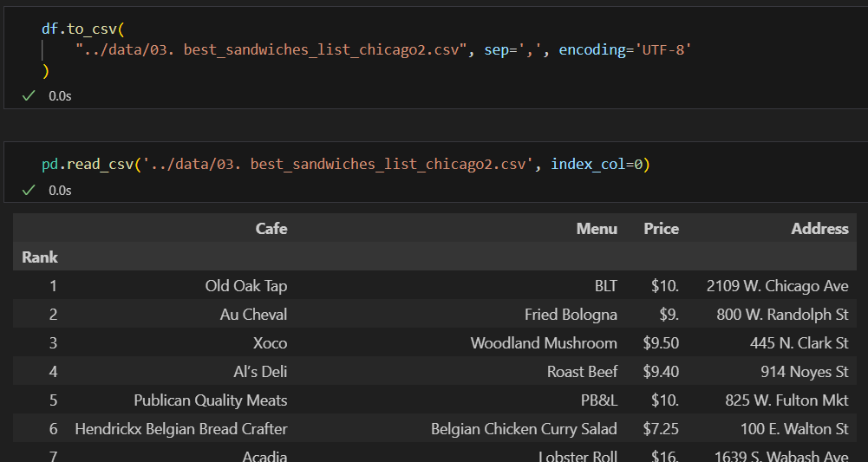868x462 pixels.
Task: Select the 'Xoco' cafe cell
Action: pos(271,343)
